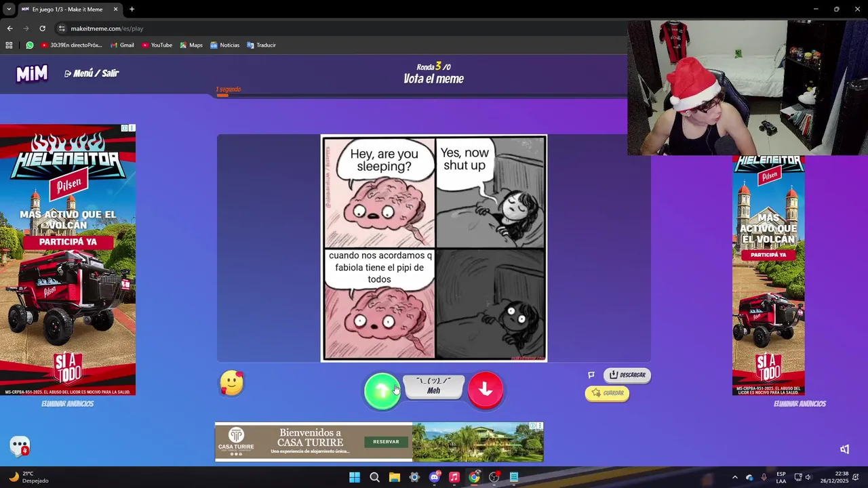Open the Traducir bookmark
Screen dimensions: 868x488
[261, 45]
